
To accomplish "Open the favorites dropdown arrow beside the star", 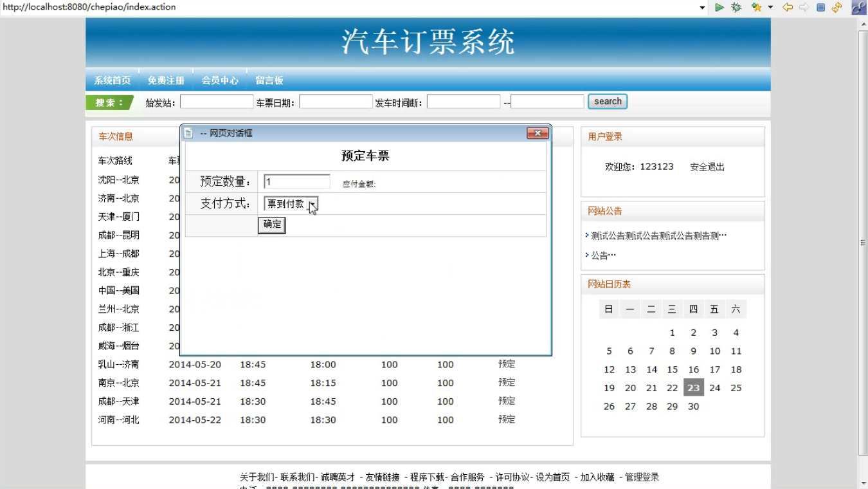I will click(x=770, y=7).
